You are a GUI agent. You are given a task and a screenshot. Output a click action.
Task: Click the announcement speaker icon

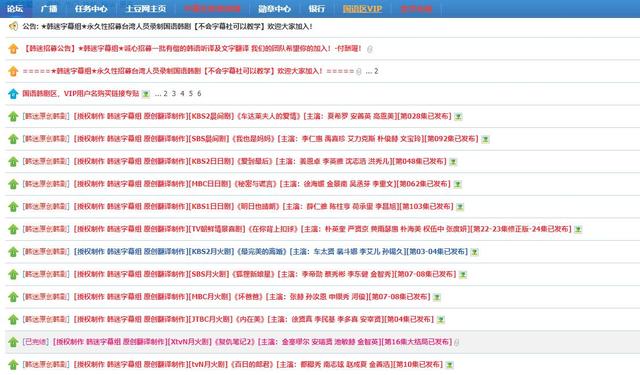(x=13, y=26)
